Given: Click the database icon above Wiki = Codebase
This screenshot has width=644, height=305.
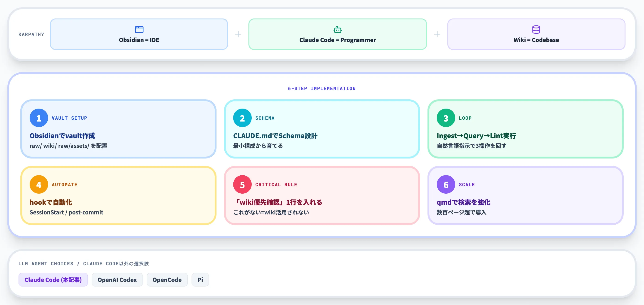Looking at the screenshot, I should click(x=536, y=30).
